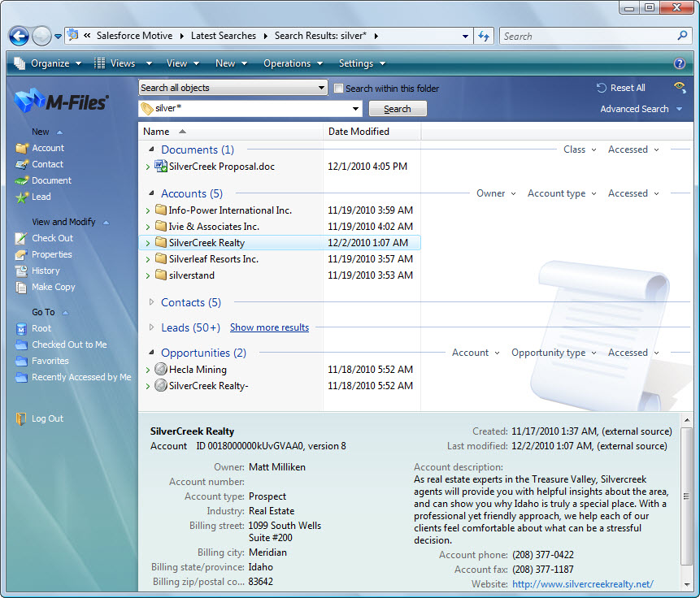This screenshot has height=598, width=700.
Task: Click the magnifier icon in Search box
Action: (682, 36)
